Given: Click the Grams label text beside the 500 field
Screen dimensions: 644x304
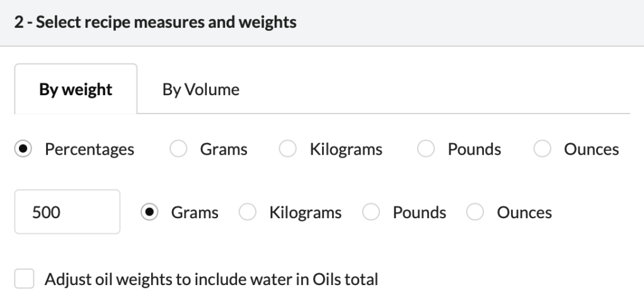Looking at the screenshot, I should [x=195, y=213].
